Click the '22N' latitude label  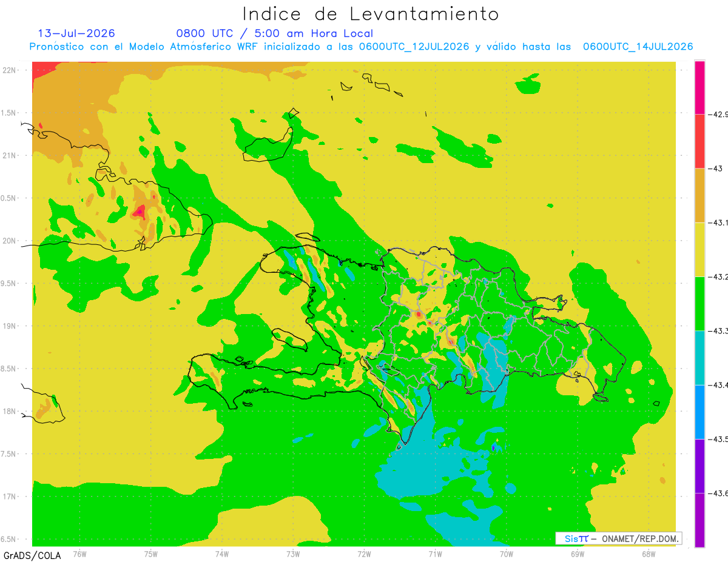click(10, 70)
